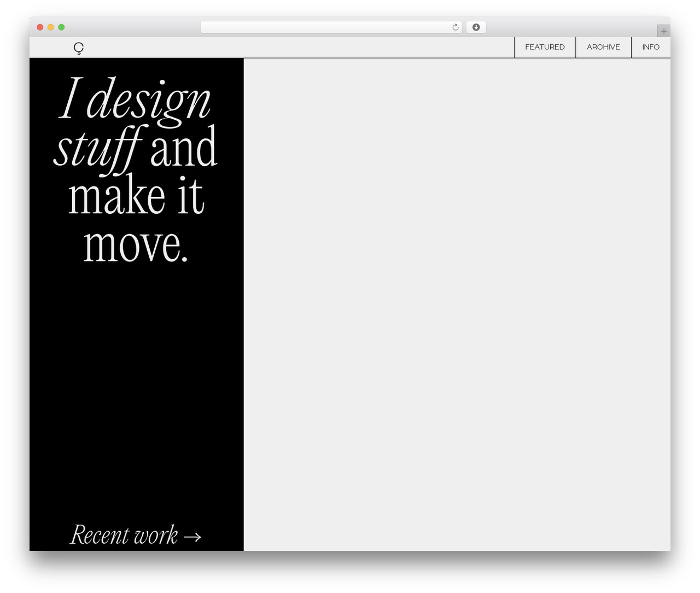
Task: Maximize the window using the green button
Action: (x=61, y=27)
